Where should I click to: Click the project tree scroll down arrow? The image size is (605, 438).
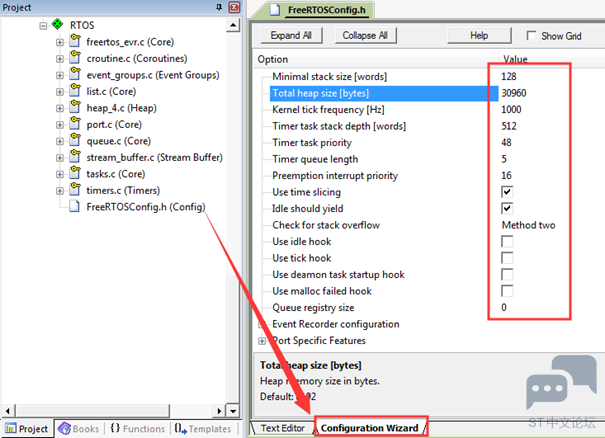(233, 411)
